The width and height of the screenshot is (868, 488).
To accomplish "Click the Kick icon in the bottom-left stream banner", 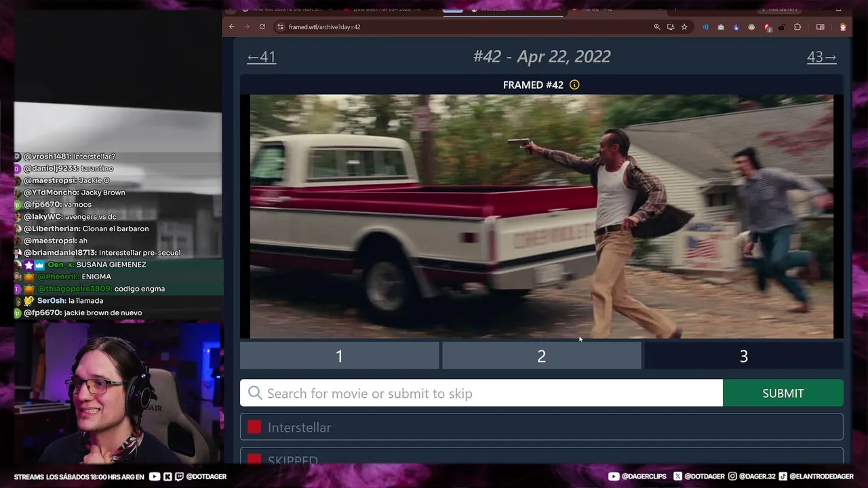I will [x=167, y=476].
